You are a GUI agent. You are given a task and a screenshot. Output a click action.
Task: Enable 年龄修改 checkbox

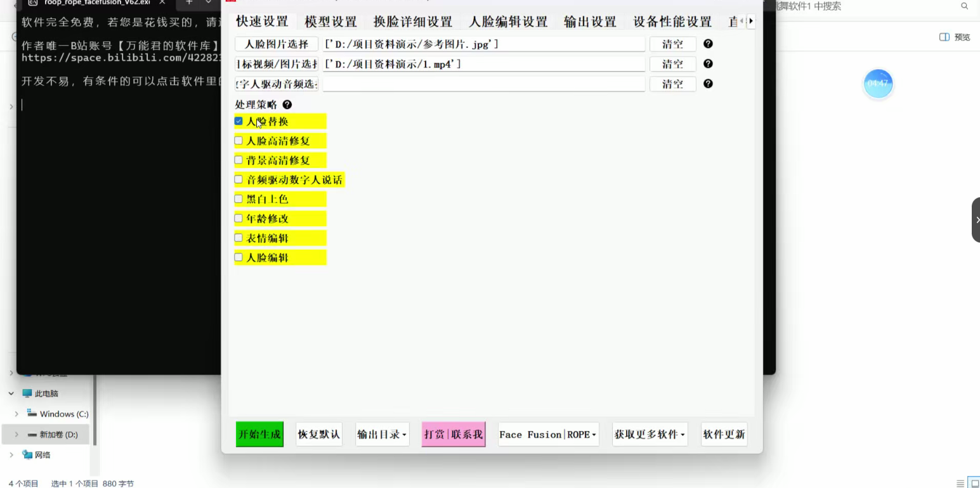238,218
